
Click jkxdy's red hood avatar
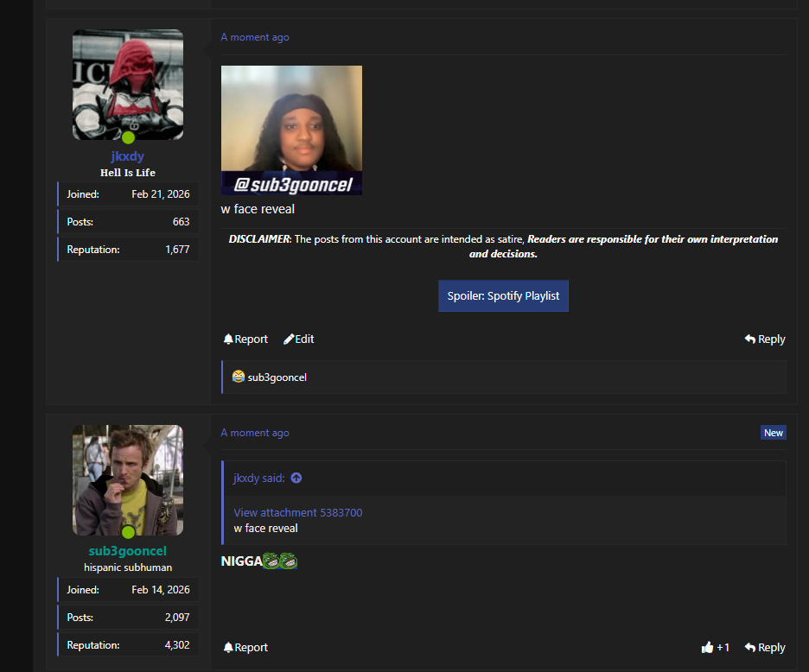(x=128, y=85)
